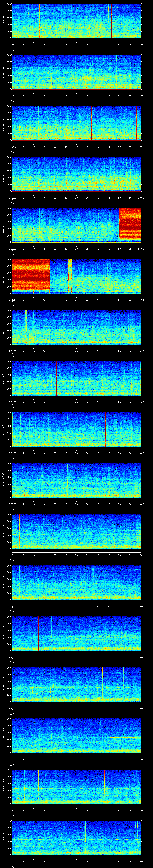Click the 33:00 end time label
The image size is (153, 868).
click(141, 861)
